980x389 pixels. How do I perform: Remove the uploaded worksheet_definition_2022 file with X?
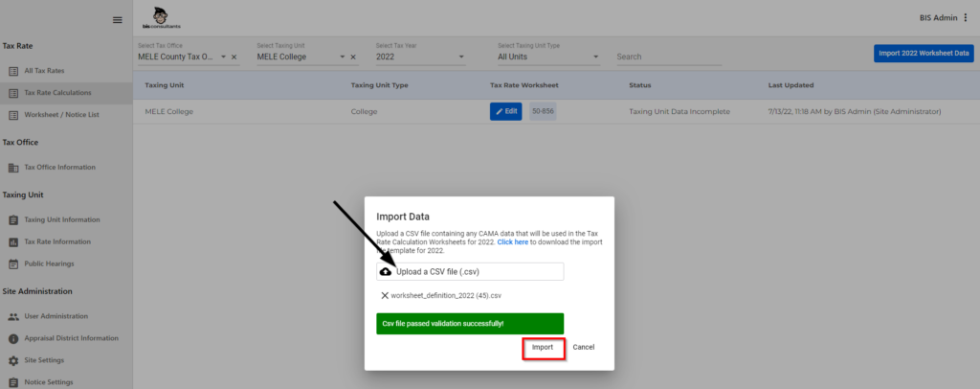tap(385, 296)
